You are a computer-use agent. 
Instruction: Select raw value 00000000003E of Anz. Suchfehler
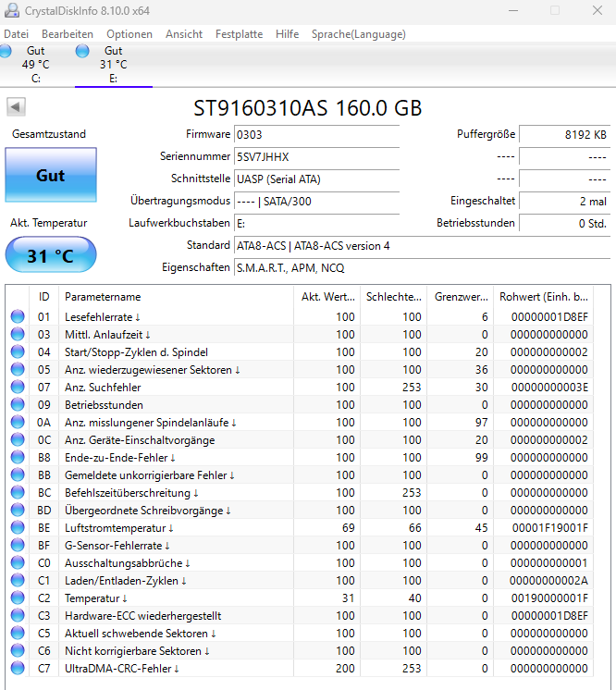(x=550, y=388)
